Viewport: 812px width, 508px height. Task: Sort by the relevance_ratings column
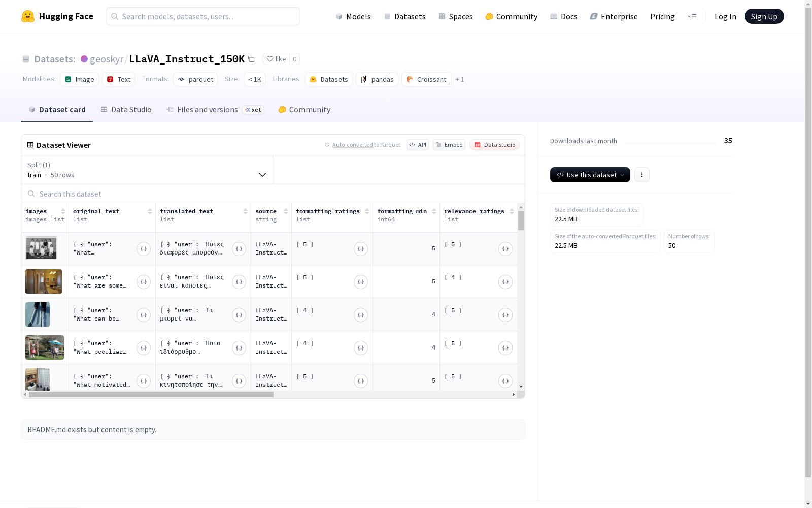pyautogui.click(x=512, y=211)
